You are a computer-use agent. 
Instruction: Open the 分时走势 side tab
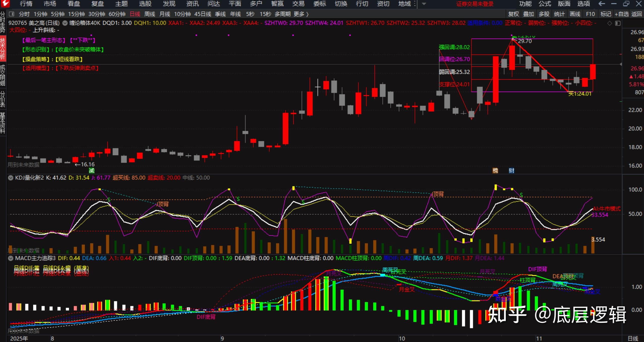coord(3,22)
